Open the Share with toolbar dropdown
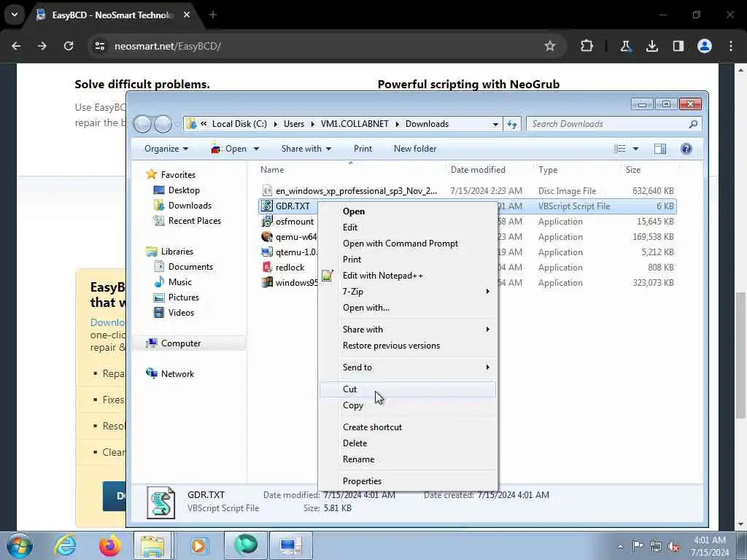Viewport: 747px width, 560px height. [x=306, y=149]
